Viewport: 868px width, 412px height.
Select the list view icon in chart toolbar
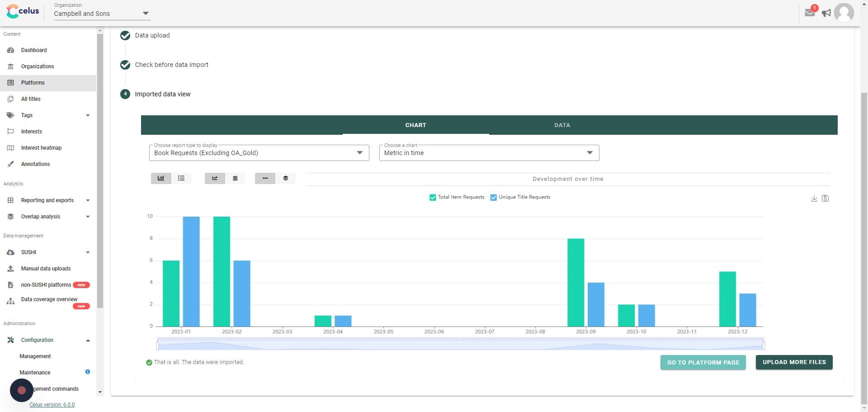(x=181, y=178)
